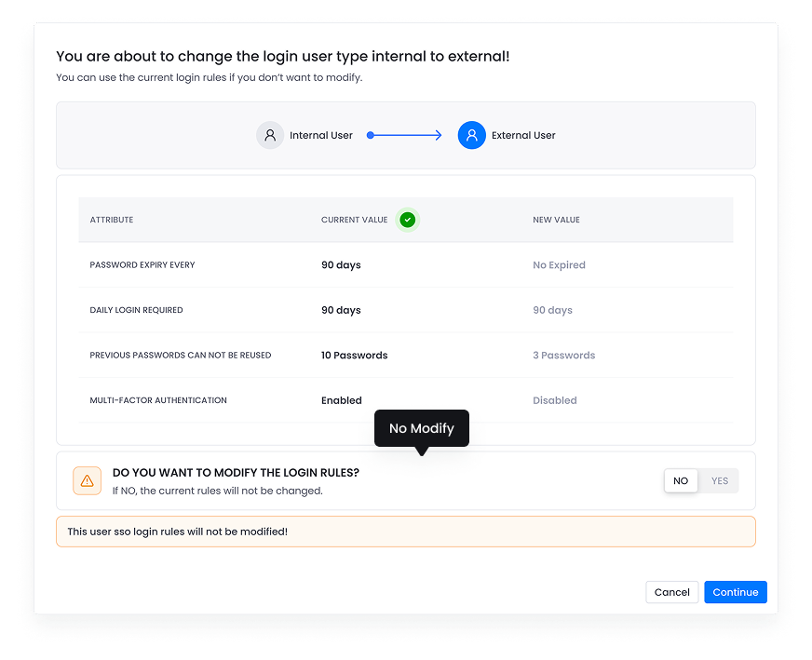Click the green checkmark beside Current Value
Image resolution: width=812 pixels, height=660 pixels.
[407, 220]
